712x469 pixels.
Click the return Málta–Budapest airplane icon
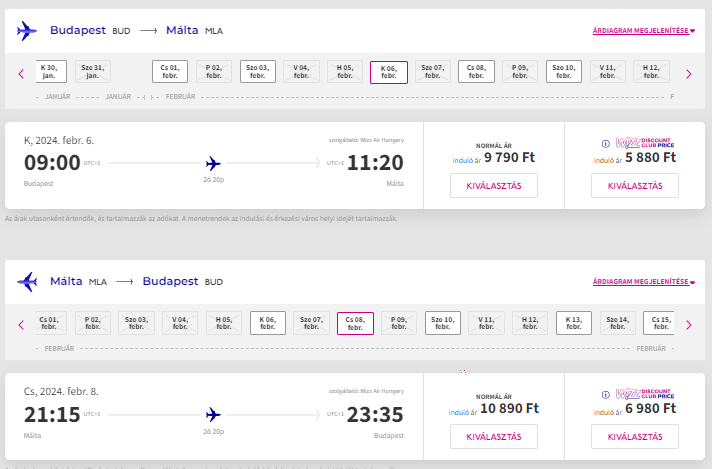coord(27,281)
